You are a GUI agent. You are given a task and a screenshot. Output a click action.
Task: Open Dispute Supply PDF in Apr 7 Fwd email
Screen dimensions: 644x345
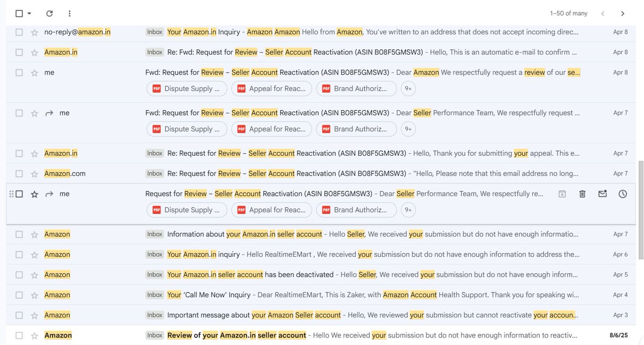pyautogui.click(x=186, y=129)
